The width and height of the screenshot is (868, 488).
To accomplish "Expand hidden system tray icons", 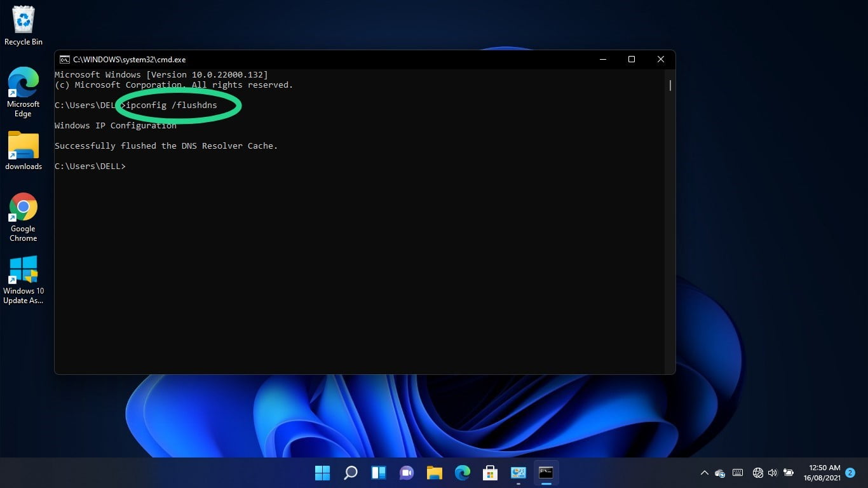I will point(704,473).
